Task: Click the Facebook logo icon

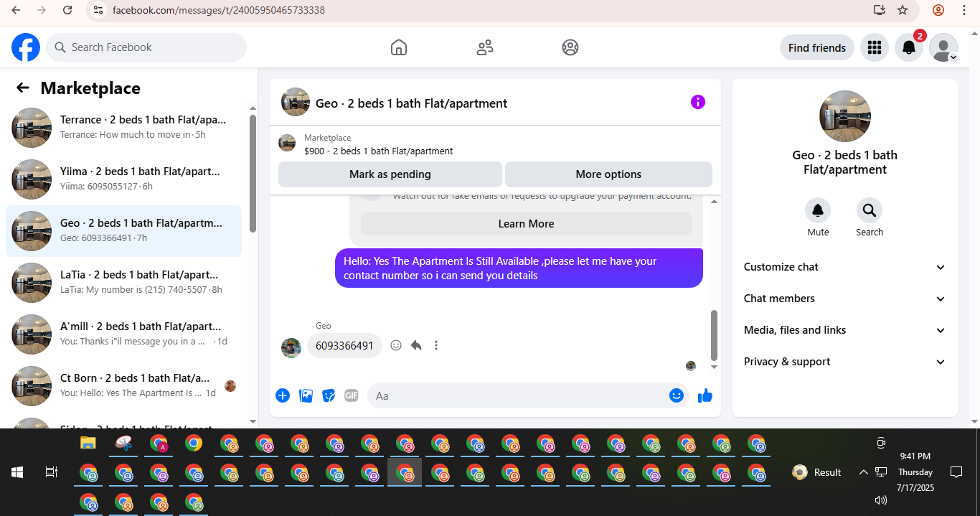Action: [x=26, y=47]
